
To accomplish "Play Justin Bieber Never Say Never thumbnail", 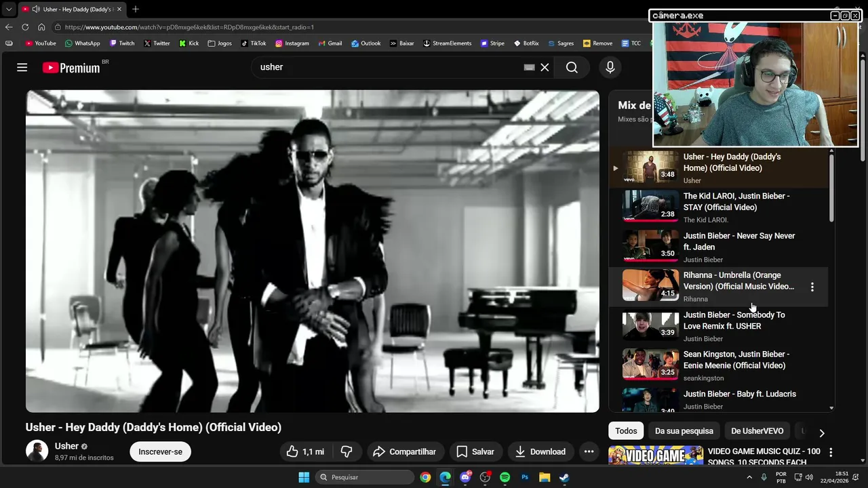I will [650, 245].
